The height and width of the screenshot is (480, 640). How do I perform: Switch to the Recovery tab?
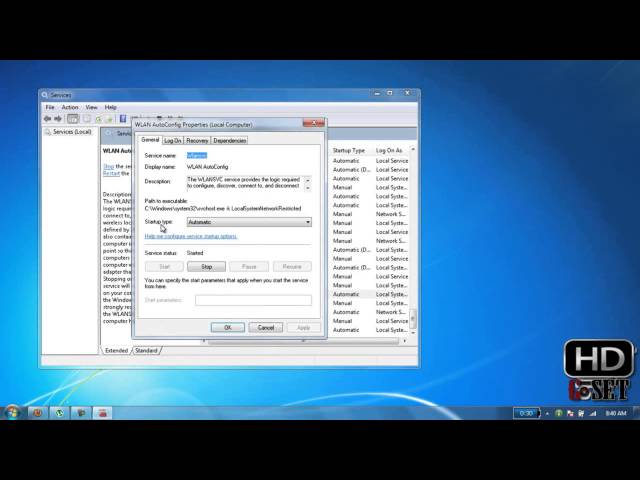point(197,140)
